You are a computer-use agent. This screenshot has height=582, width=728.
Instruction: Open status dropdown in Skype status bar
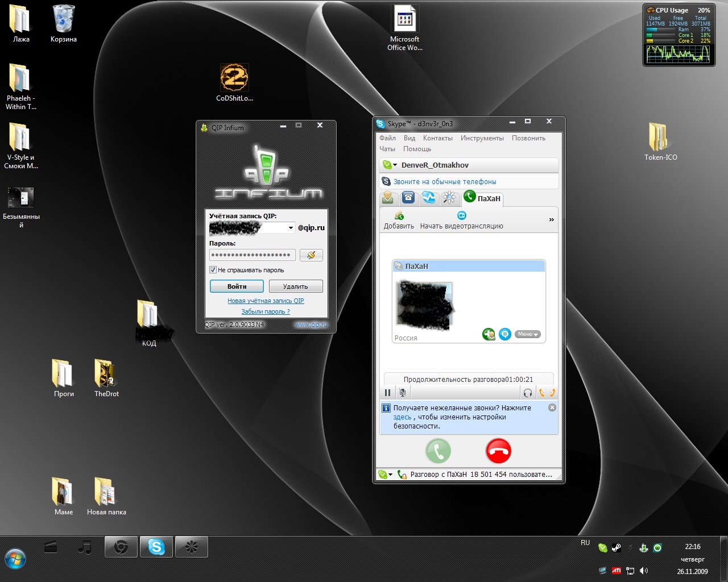coord(386,475)
